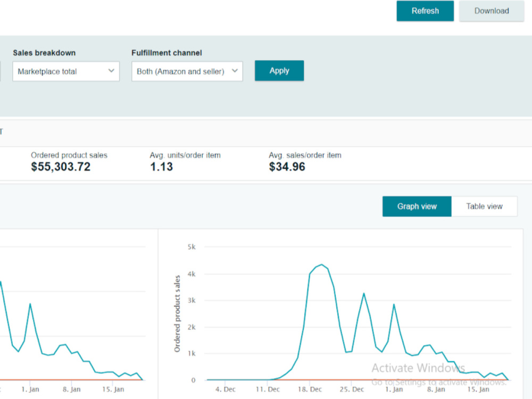The width and height of the screenshot is (532, 399).
Task: Click the $55,303.72 ordered product sales value
Action: click(61, 167)
